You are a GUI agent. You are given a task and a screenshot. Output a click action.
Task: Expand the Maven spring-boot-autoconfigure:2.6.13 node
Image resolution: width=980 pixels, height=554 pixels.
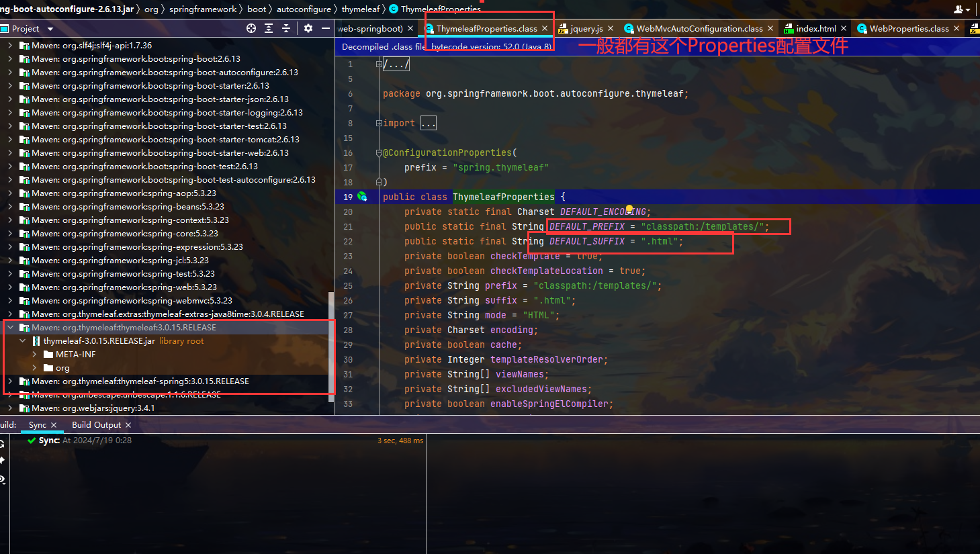[x=10, y=73]
